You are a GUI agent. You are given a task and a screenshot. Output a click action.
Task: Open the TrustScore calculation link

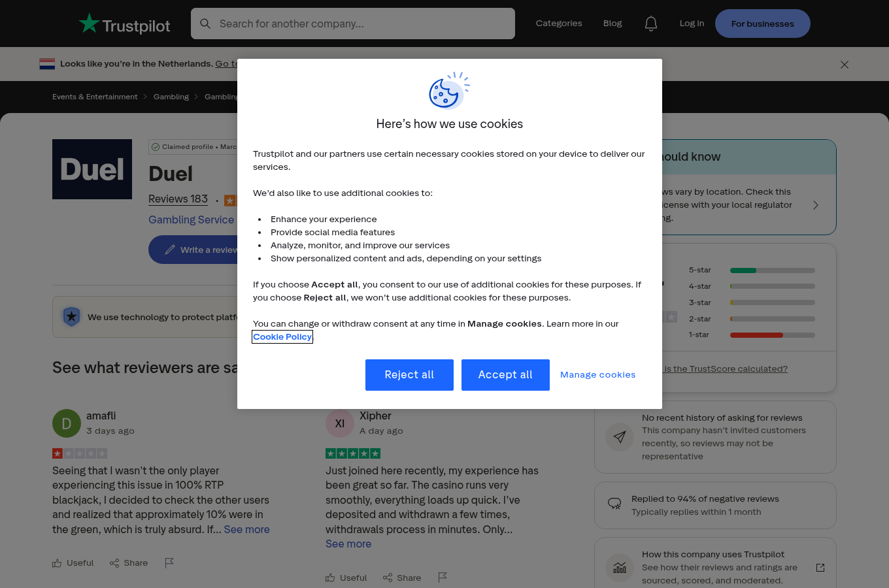[x=726, y=369]
